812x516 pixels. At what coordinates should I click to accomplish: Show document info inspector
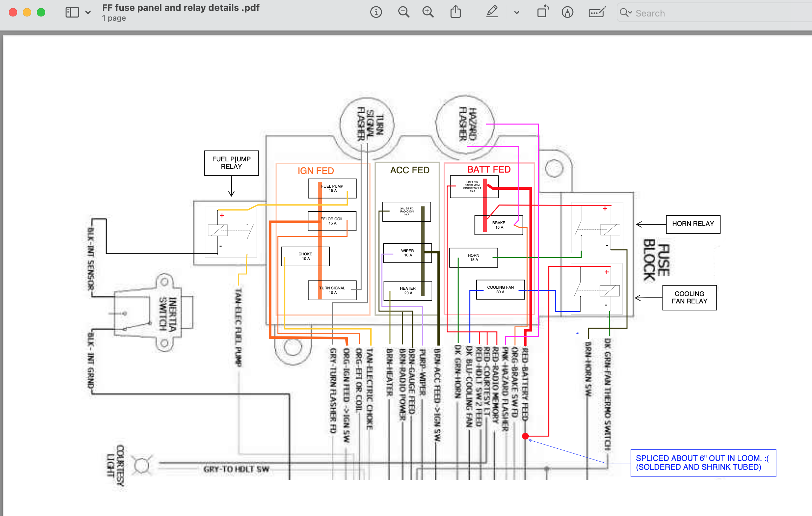click(376, 13)
